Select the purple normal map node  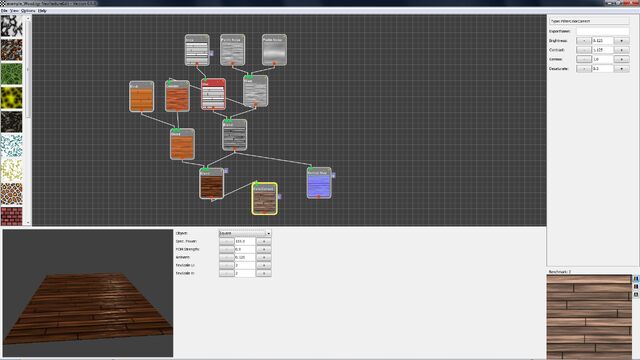point(319,183)
